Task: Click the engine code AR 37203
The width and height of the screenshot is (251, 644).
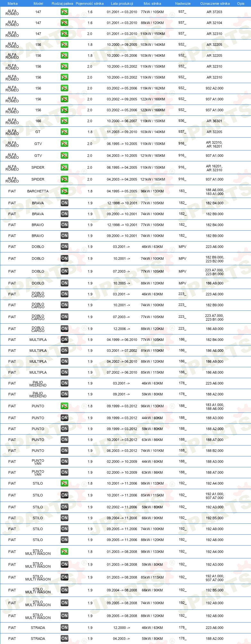Action: tap(214, 12)
